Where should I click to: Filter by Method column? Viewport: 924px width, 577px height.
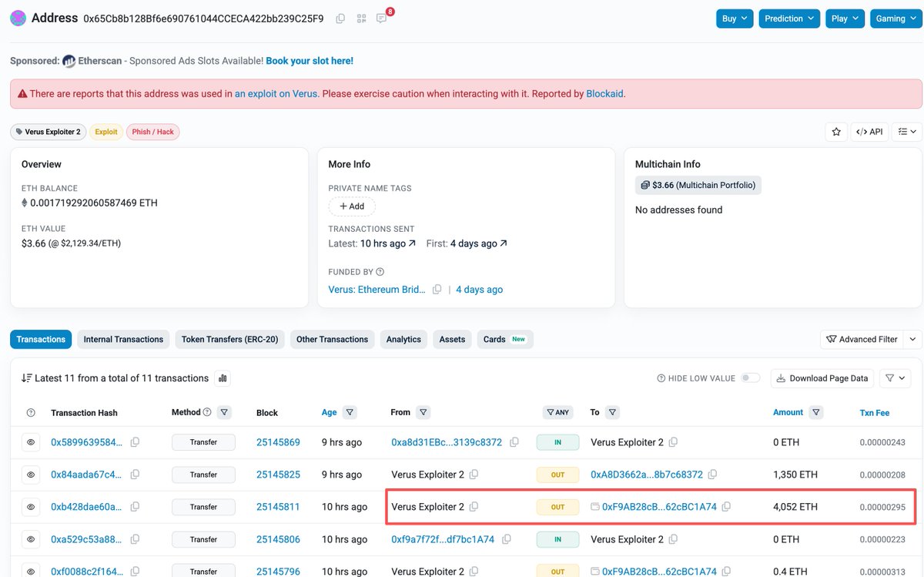coord(224,412)
